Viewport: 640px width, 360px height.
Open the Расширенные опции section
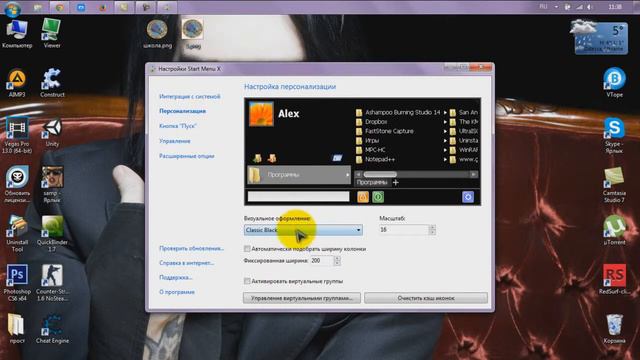click(187, 156)
